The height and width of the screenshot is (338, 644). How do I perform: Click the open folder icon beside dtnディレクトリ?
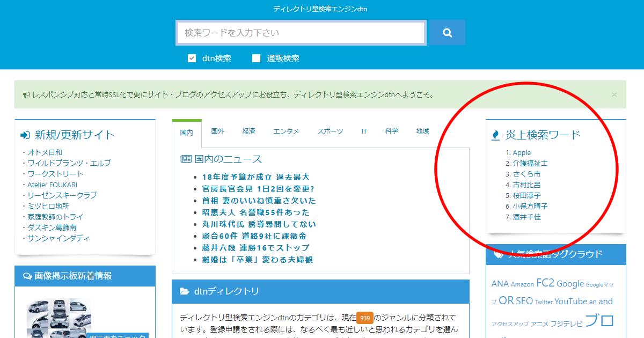[185, 291]
